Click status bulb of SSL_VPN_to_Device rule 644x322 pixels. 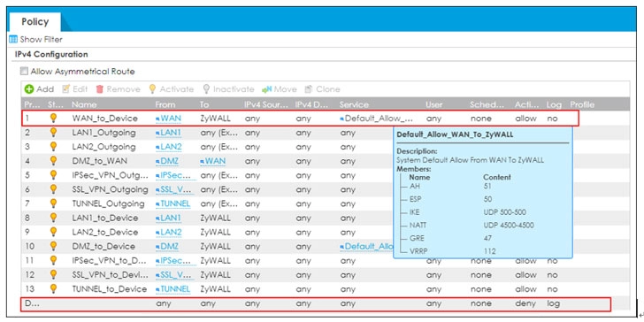click(53, 275)
